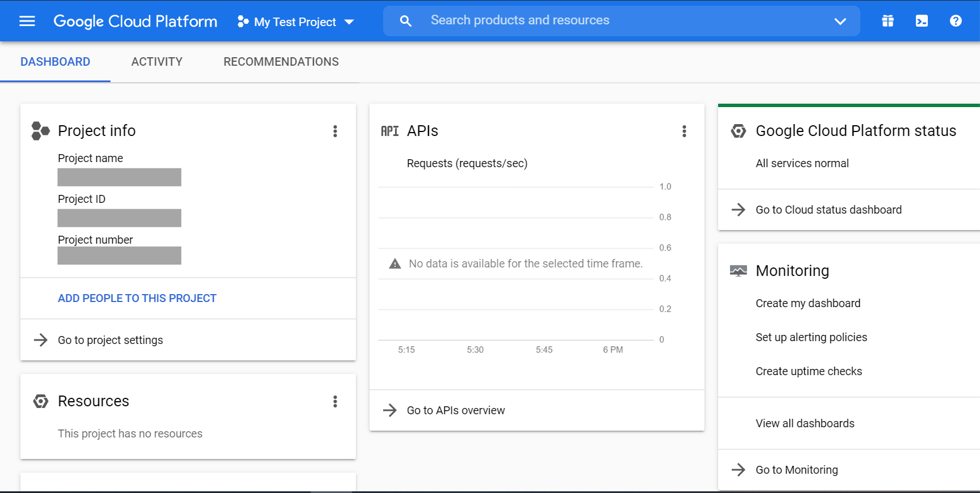Click the '6 PM' chart axis label
This screenshot has width=980, height=493.
[613, 350]
